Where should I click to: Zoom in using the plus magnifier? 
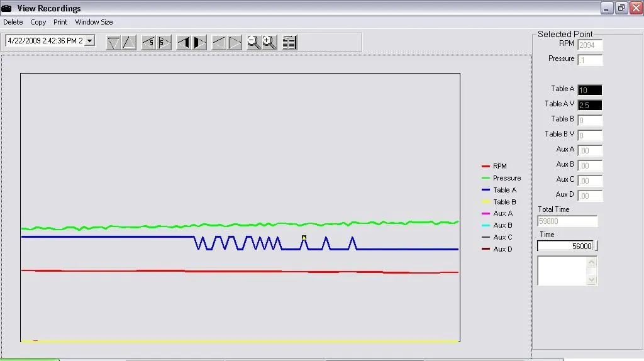tap(269, 42)
